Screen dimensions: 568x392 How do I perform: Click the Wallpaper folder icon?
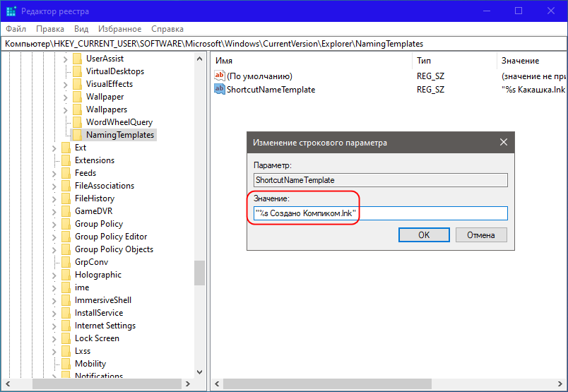(77, 97)
